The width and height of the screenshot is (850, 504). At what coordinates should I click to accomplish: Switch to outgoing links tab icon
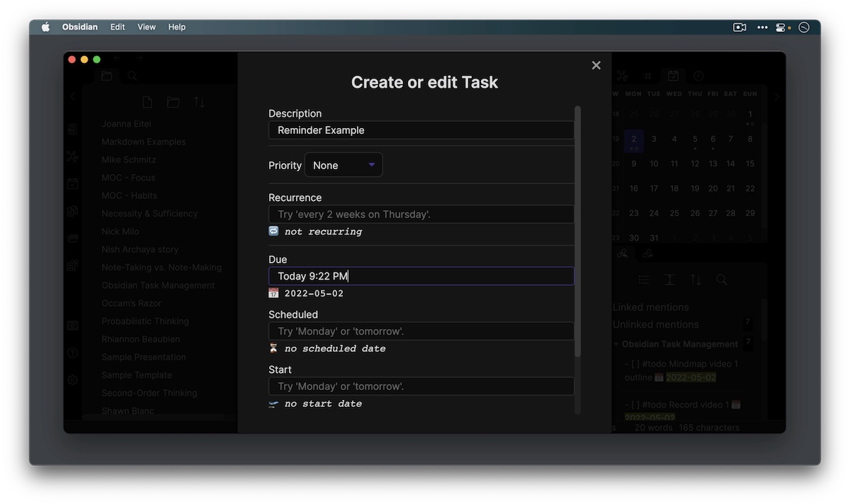point(647,253)
